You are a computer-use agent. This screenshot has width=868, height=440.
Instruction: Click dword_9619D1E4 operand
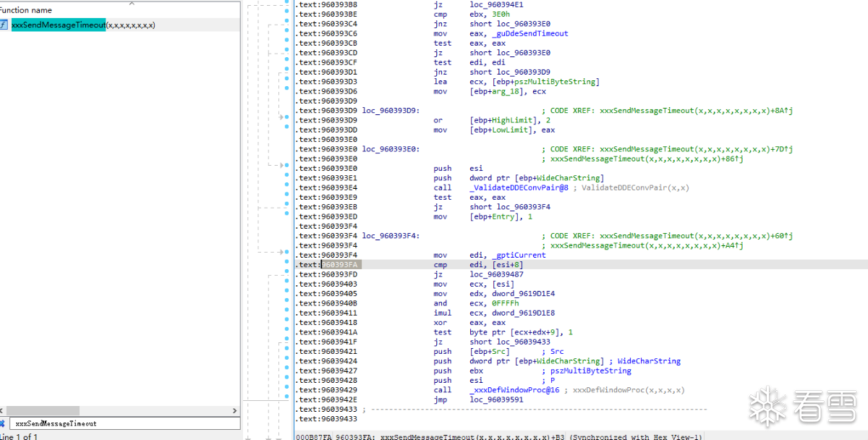click(x=525, y=294)
